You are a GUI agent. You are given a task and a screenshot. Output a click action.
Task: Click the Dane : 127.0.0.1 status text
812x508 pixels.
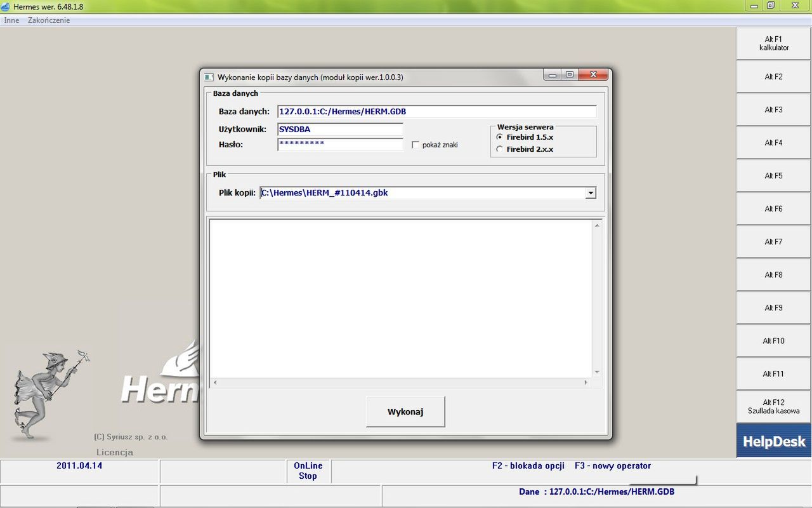pos(596,491)
